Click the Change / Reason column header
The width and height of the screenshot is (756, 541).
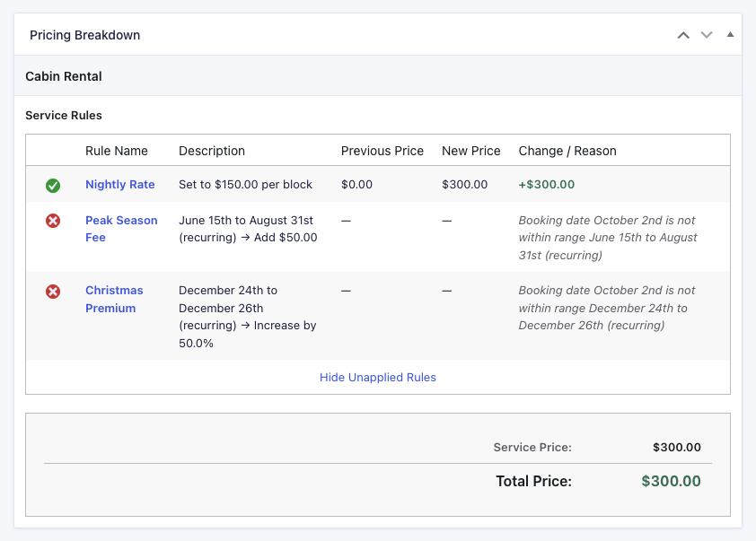[x=567, y=151]
